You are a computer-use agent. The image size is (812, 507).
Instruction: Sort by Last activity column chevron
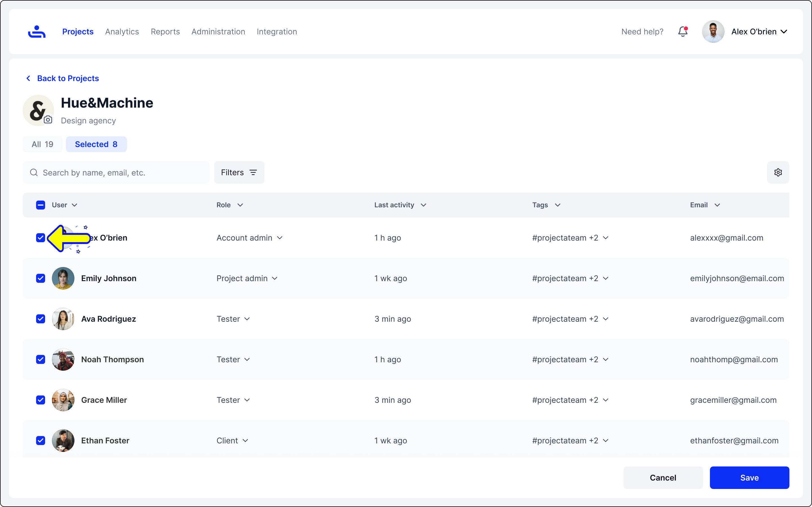click(423, 205)
